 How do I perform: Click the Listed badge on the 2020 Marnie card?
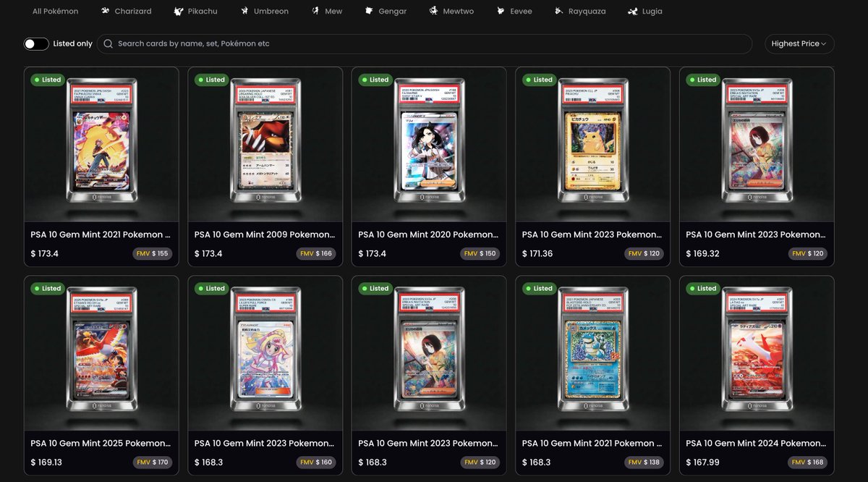point(375,80)
